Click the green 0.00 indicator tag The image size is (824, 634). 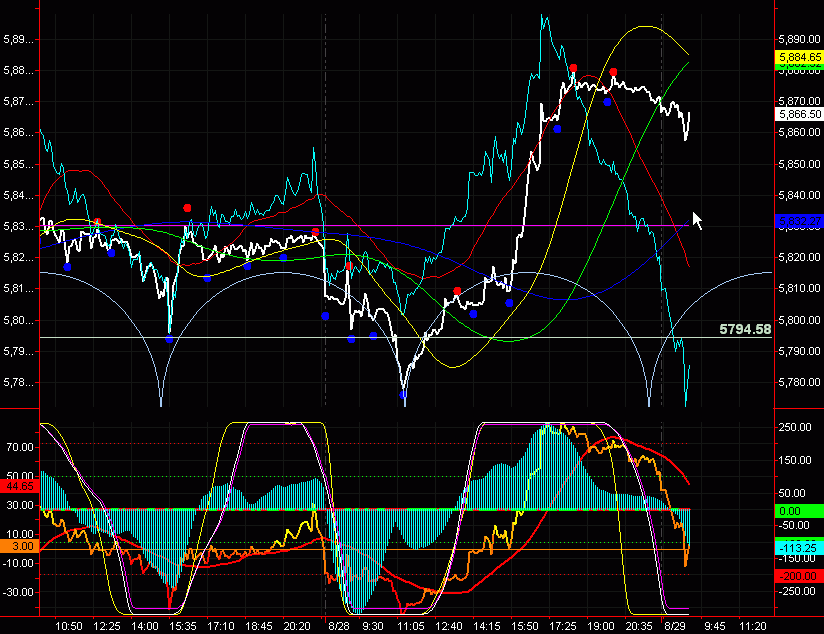pyautogui.click(x=799, y=511)
